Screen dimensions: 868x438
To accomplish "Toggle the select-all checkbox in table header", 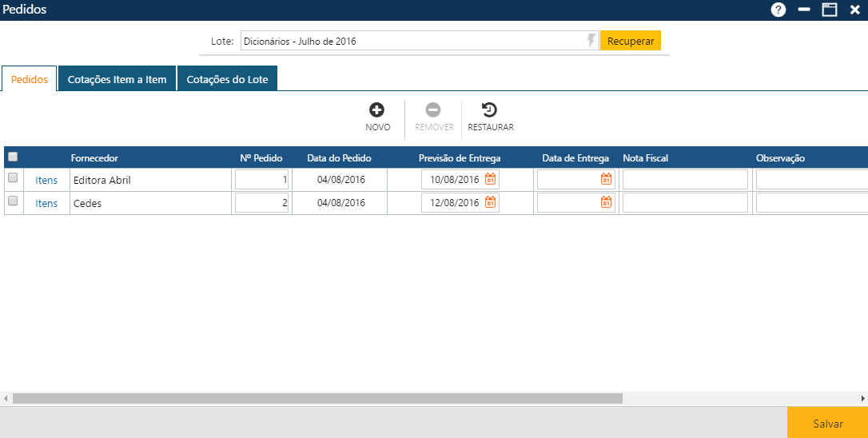I will pos(13,157).
